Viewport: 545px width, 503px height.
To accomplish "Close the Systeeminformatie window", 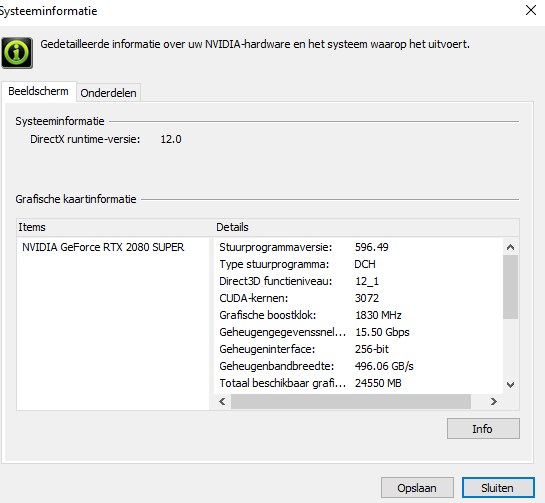I will [531, 10].
